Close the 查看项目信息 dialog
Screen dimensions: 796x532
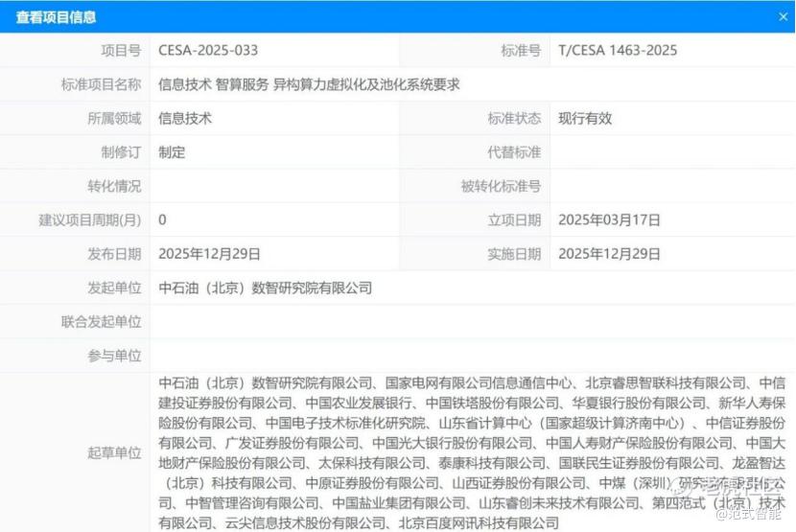click(783, 16)
